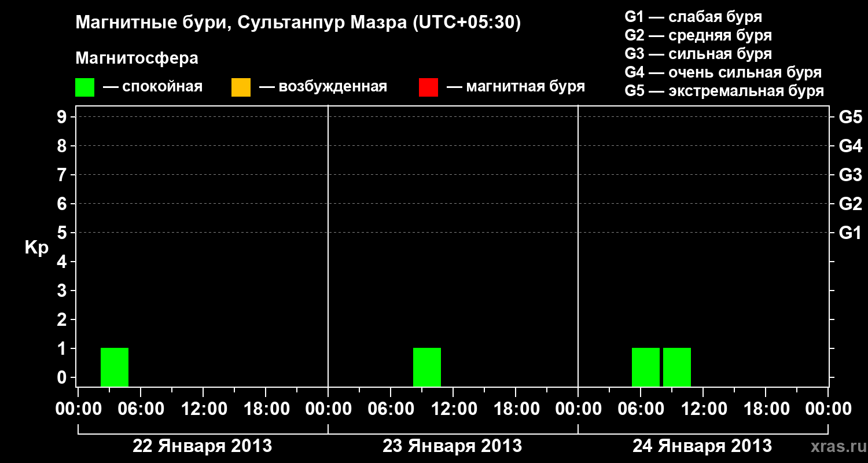Click the 'G4' right axis label

click(x=851, y=146)
